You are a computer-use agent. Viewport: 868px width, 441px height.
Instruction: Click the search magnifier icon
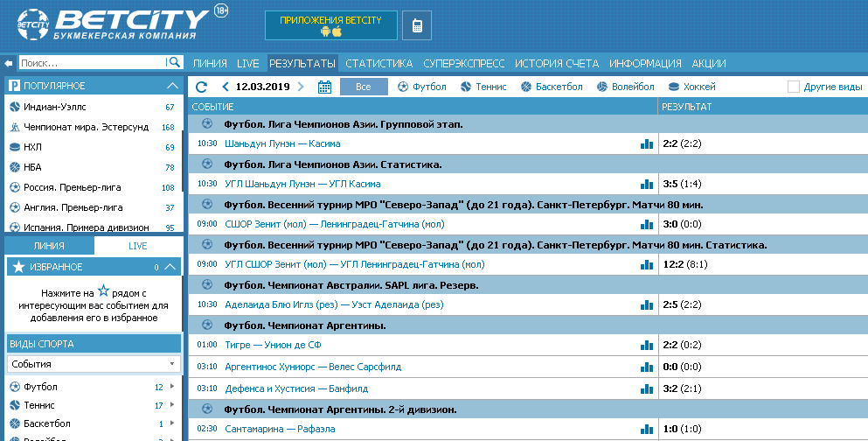[174, 63]
